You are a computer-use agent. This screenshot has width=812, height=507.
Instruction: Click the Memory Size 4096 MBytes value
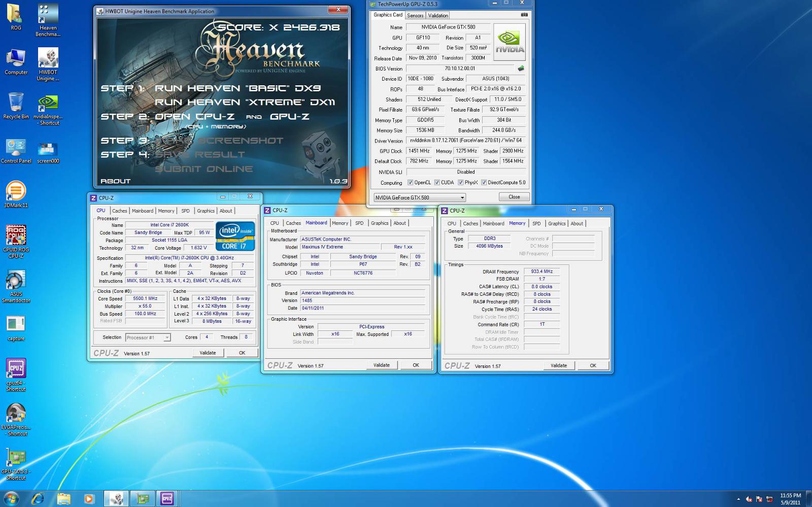coord(489,246)
